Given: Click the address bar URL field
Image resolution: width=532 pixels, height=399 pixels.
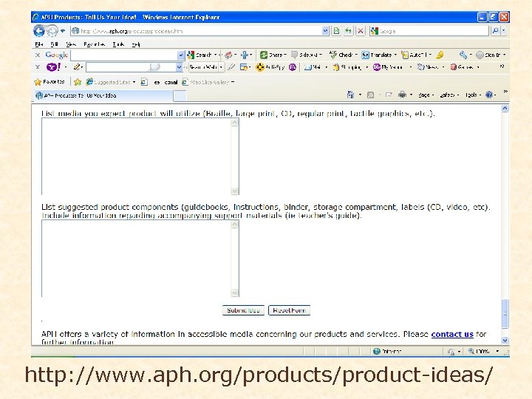Looking at the screenshot, I should point(196,31).
